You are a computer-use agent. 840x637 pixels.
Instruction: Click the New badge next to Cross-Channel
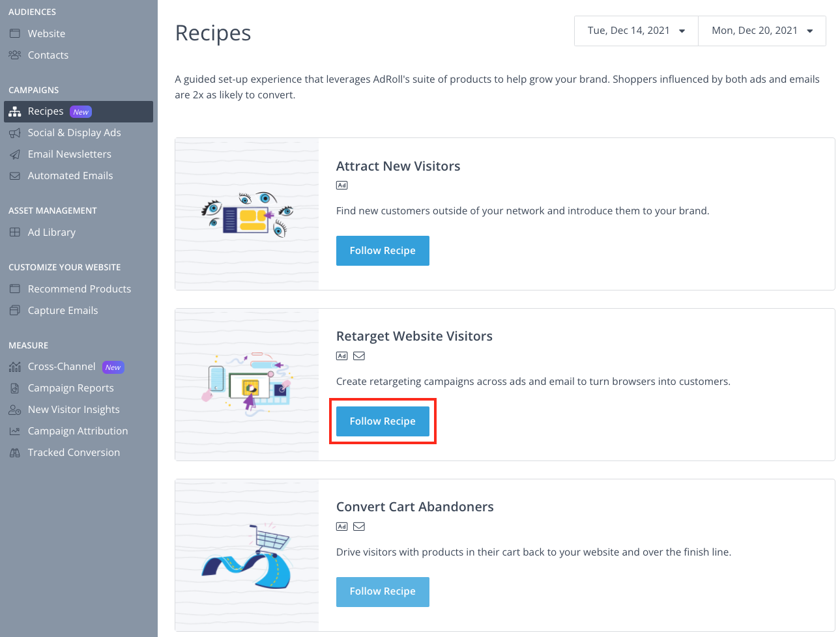click(x=113, y=367)
